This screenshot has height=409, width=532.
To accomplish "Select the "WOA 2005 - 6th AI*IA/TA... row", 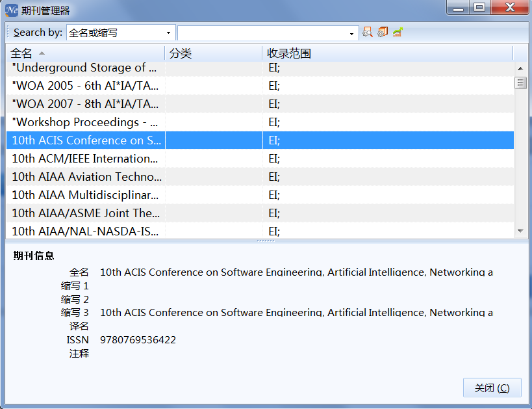I will click(x=260, y=86).
